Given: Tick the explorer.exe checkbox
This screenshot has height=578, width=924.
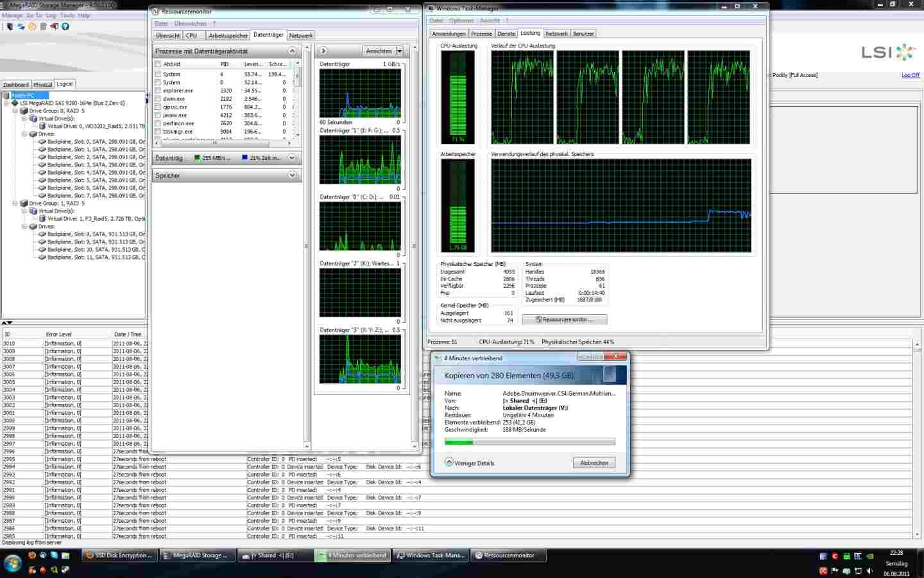Looking at the screenshot, I should 158,91.
